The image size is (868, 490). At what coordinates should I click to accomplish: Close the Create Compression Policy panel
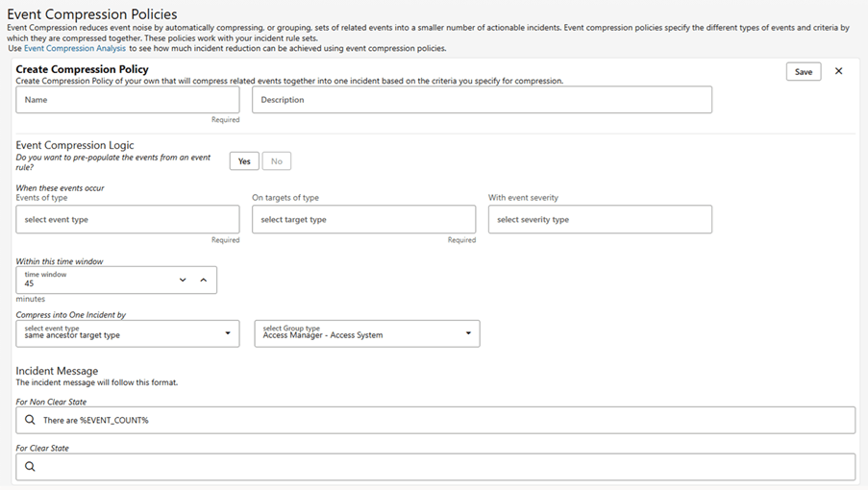tap(838, 71)
